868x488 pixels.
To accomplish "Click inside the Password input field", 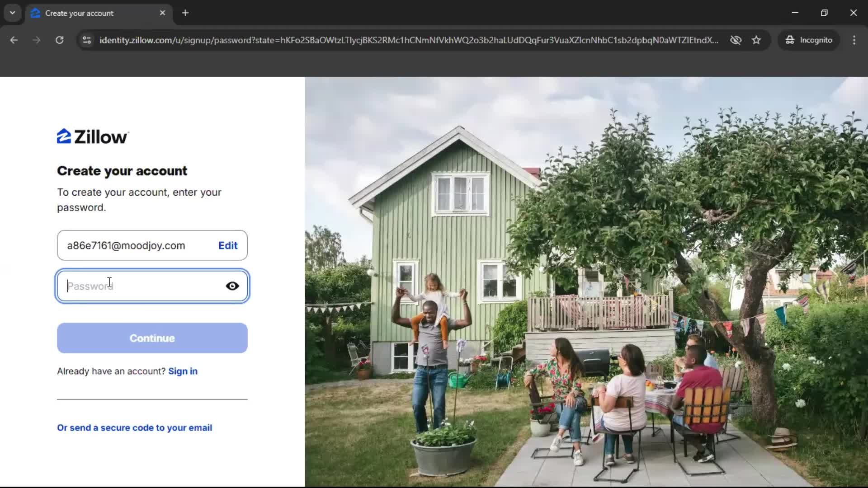I will [x=136, y=286].
